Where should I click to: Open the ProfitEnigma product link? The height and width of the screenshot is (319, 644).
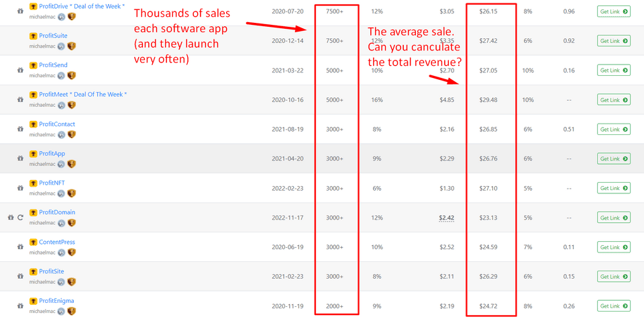(x=56, y=300)
